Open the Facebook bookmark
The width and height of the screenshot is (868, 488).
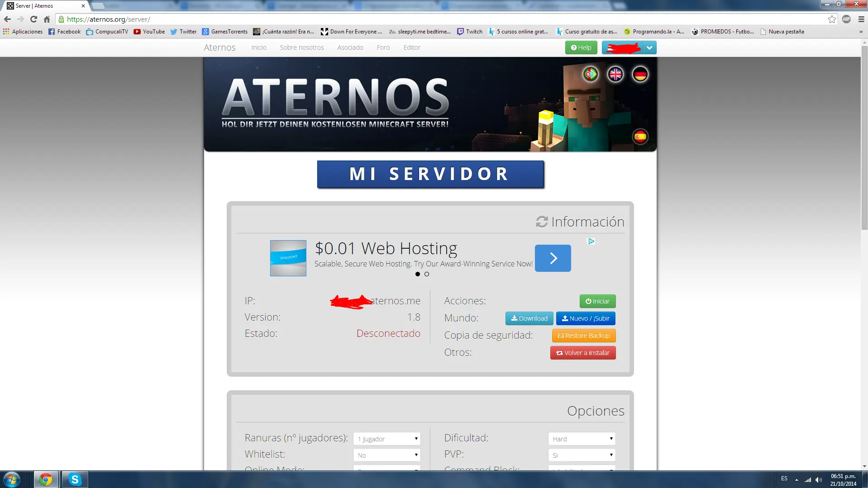pos(64,32)
